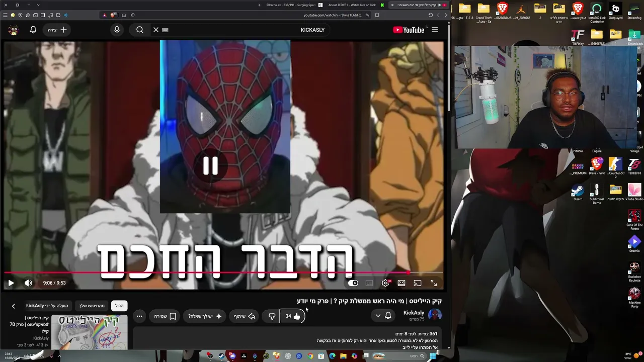Open the Create (יצירה) button
This screenshot has width=644, height=362.
pos(57,30)
